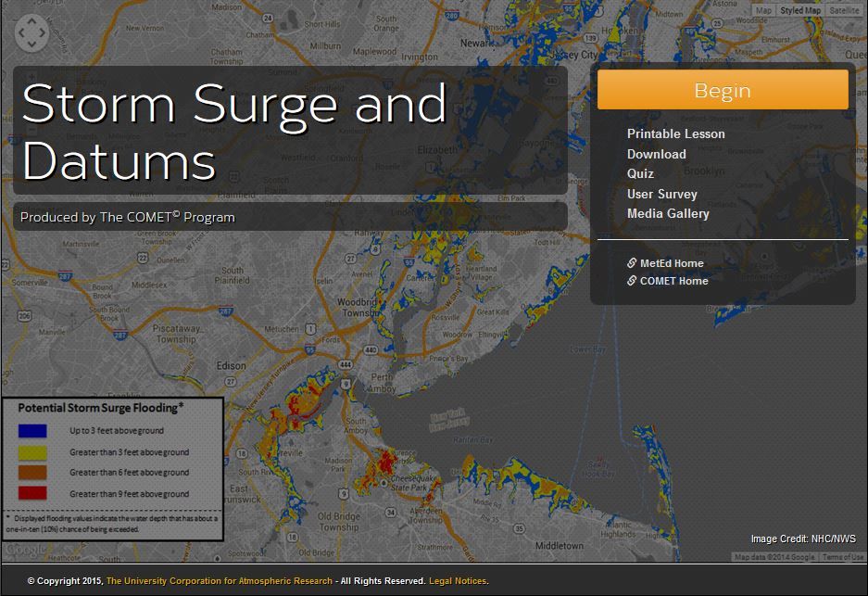Go to MetEd Home
868x596 pixels.
coord(672,263)
